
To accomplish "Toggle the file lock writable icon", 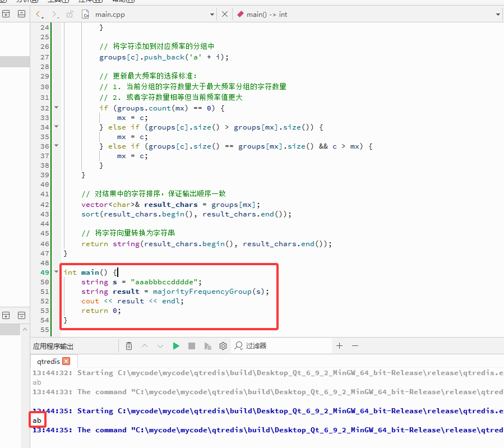I will pos(70,14).
